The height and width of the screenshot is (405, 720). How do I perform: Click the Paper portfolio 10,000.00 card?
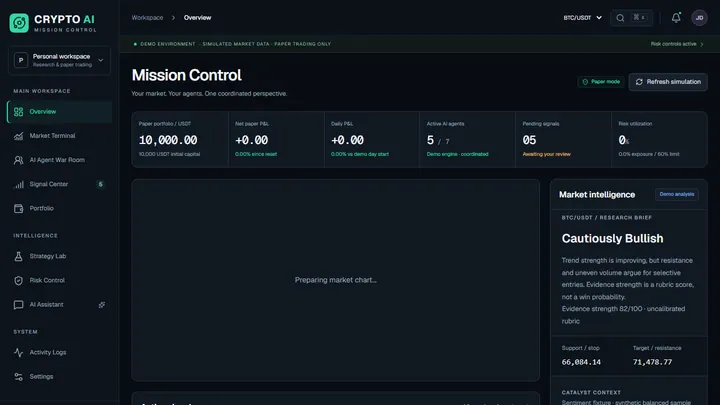point(180,140)
